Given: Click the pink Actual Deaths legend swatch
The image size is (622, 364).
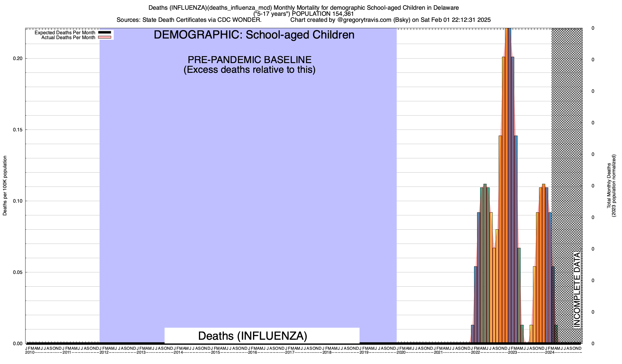Looking at the screenshot, I should (x=105, y=37).
